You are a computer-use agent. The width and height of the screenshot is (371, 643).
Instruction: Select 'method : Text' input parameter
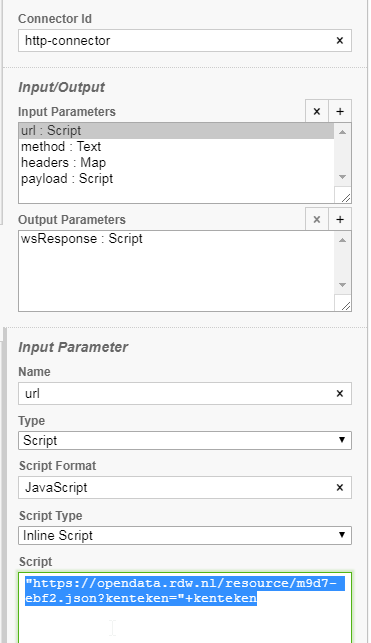(x=177, y=146)
